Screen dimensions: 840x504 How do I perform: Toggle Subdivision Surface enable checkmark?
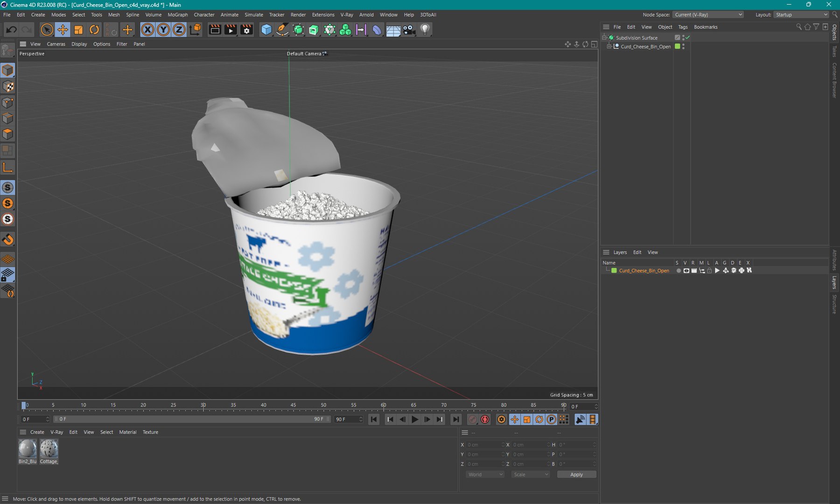point(687,37)
